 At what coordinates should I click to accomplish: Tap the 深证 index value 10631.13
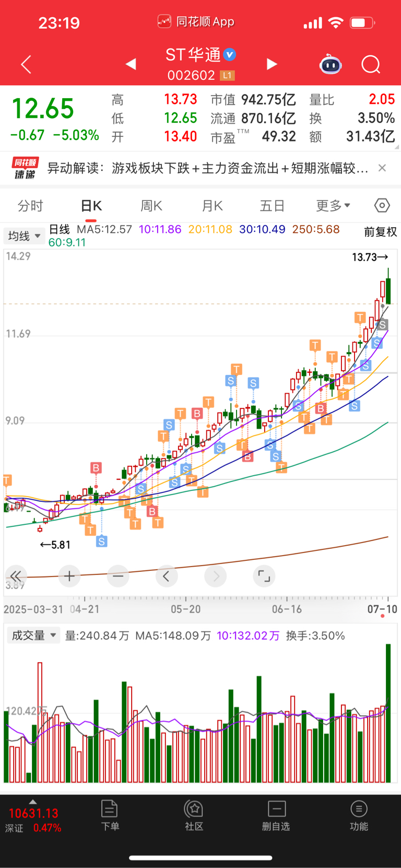33,813
